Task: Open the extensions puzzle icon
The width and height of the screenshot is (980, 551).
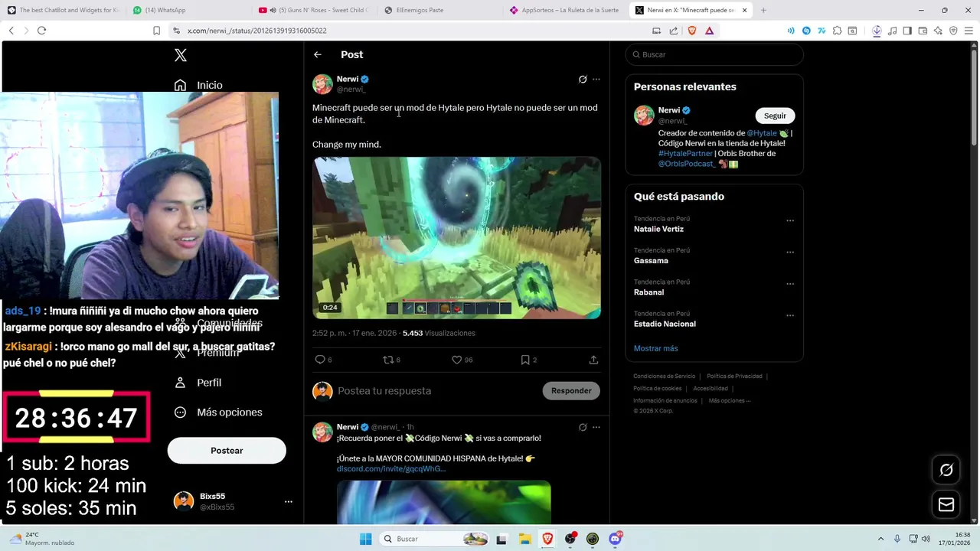Action: (837, 31)
